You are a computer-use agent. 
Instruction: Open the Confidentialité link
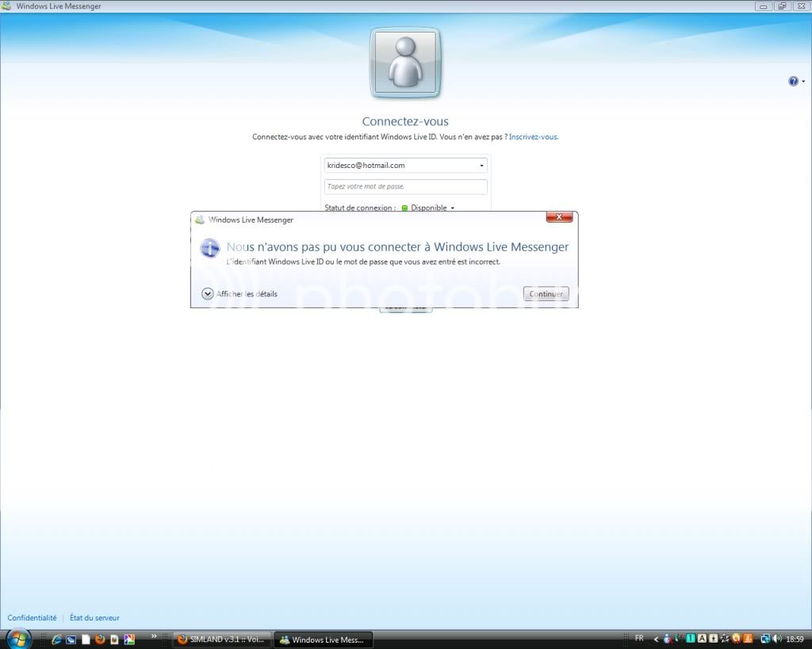tap(32, 617)
